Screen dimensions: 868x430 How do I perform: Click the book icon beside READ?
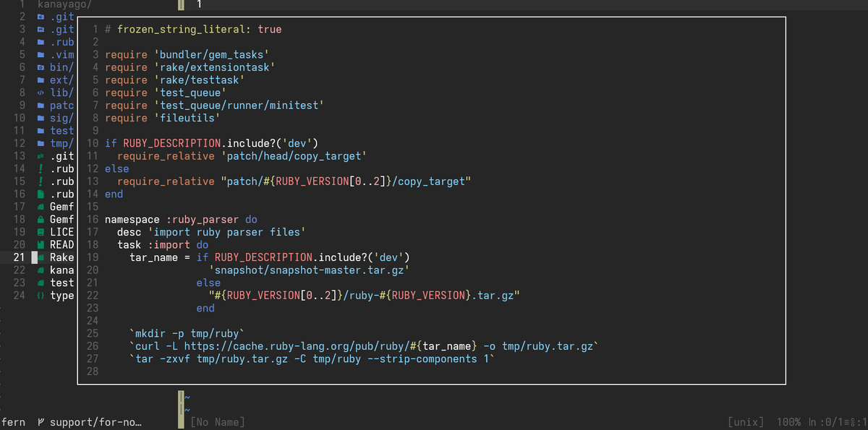point(41,244)
